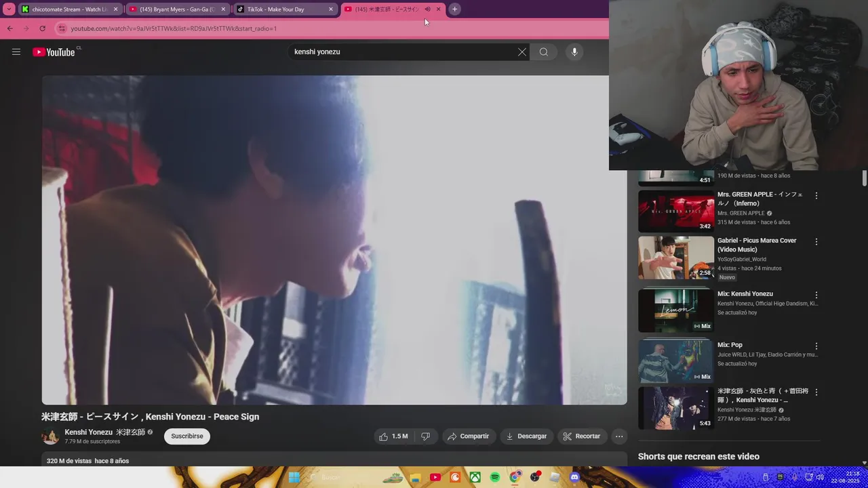Click the video title Peace Sign text
Viewport: 868px width, 488px height.
[151, 417]
